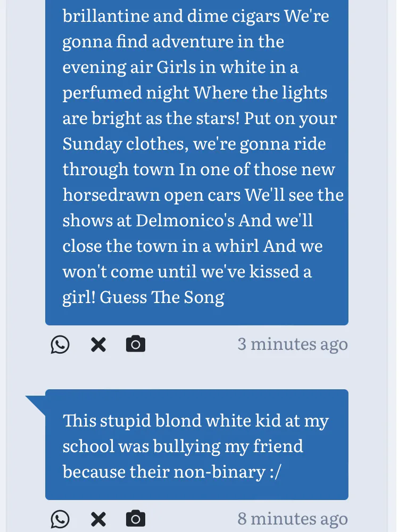This screenshot has height=532, width=399.
Task: Click the speech bubble tail of the bullying message
Action: (37, 403)
